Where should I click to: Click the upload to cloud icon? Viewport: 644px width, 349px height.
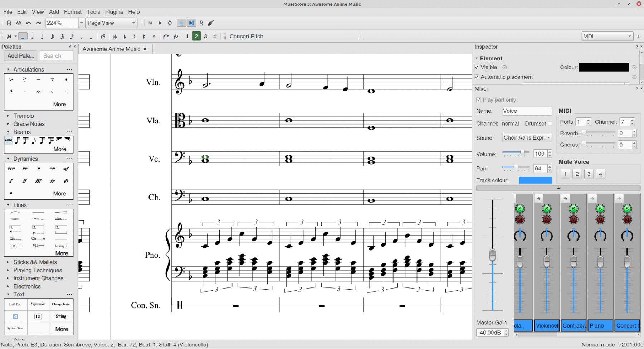click(19, 23)
